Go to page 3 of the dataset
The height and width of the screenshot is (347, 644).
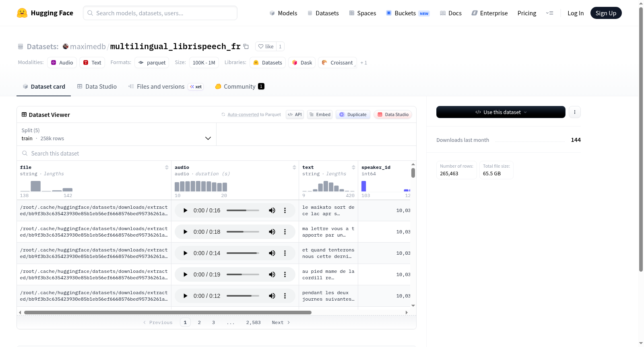pyautogui.click(x=213, y=322)
